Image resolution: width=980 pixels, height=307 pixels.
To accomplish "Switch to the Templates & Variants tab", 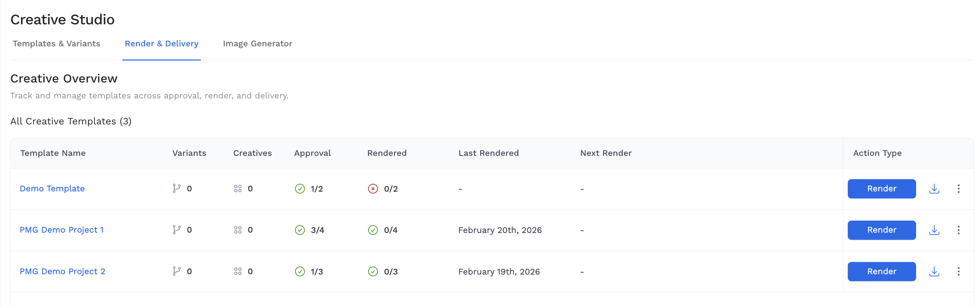I will click(x=56, y=44).
